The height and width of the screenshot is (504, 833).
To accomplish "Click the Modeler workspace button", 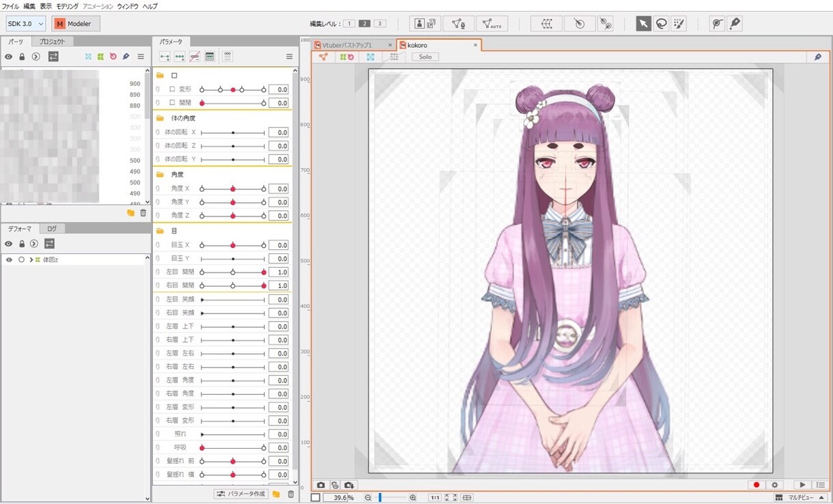I will click(76, 24).
